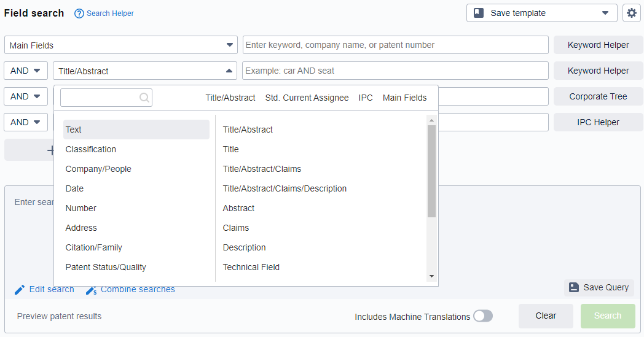The height and width of the screenshot is (337, 644).
Task: Choose Title/Abstract/Claims field option
Action: [262, 169]
